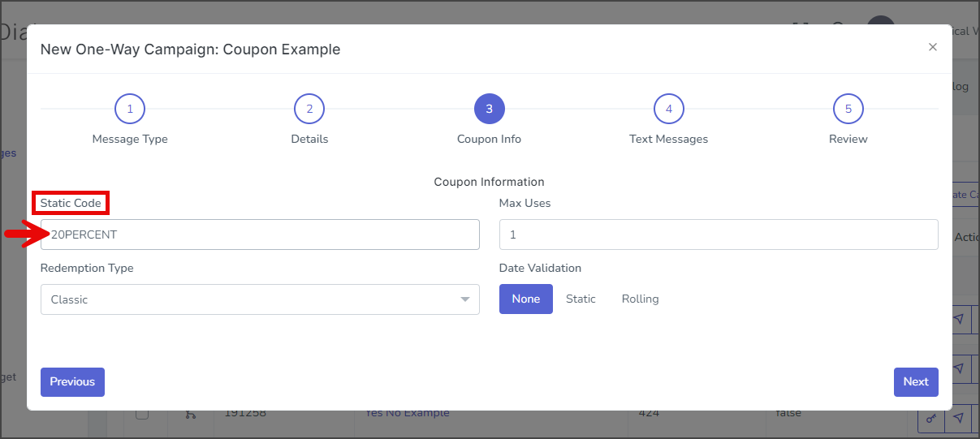This screenshot has height=439, width=980.
Task: Jump to step 4 Text Messages
Action: (x=668, y=109)
